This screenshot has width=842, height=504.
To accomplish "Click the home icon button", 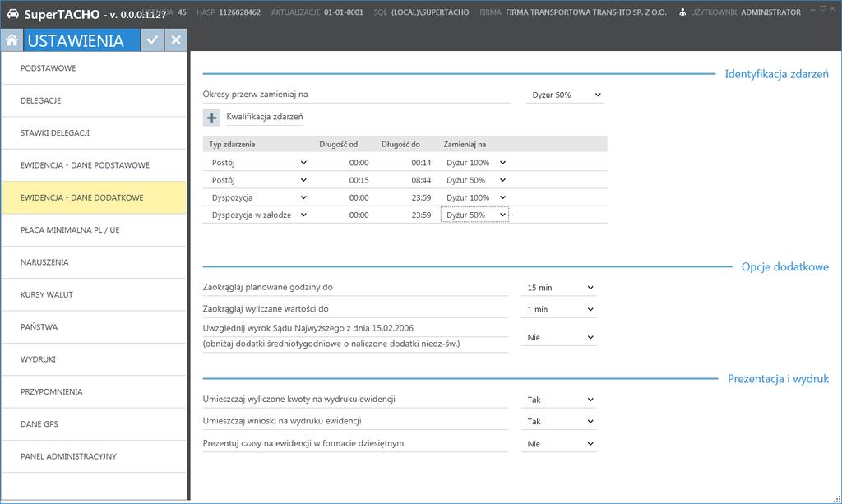I will (x=12, y=40).
